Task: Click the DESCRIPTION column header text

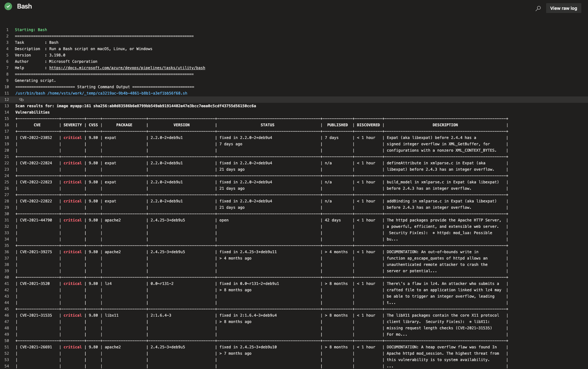Action: click(x=445, y=125)
